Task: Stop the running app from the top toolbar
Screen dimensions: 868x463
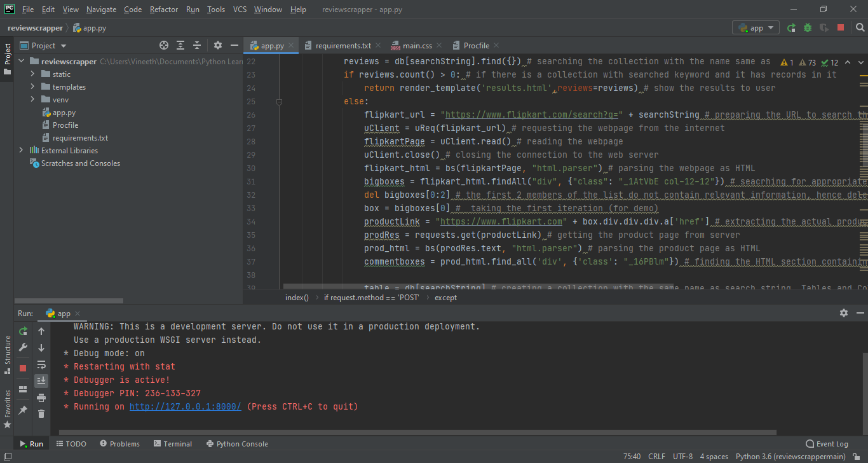Action: coord(841,28)
